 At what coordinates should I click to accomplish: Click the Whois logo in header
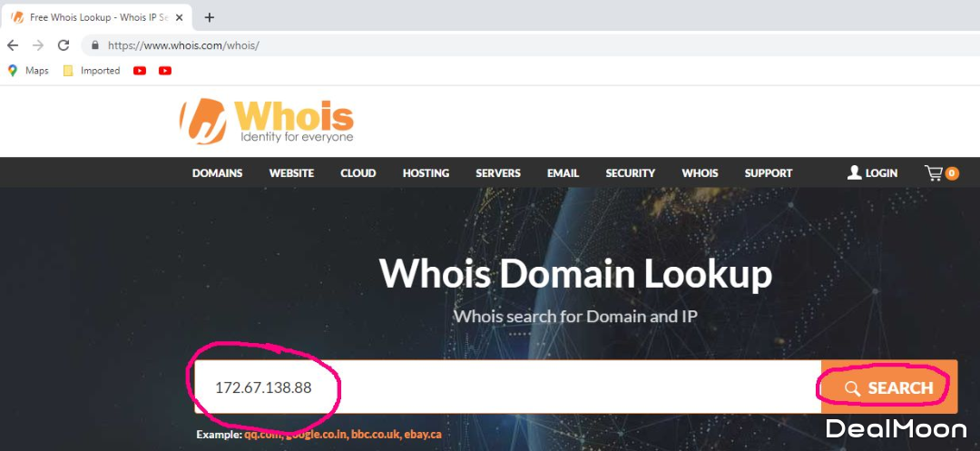coord(266,120)
